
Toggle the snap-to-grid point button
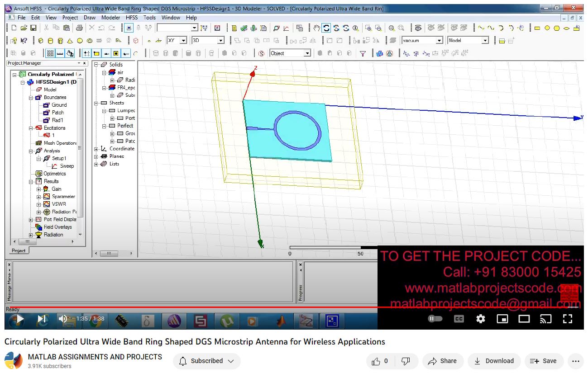click(87, 53)
